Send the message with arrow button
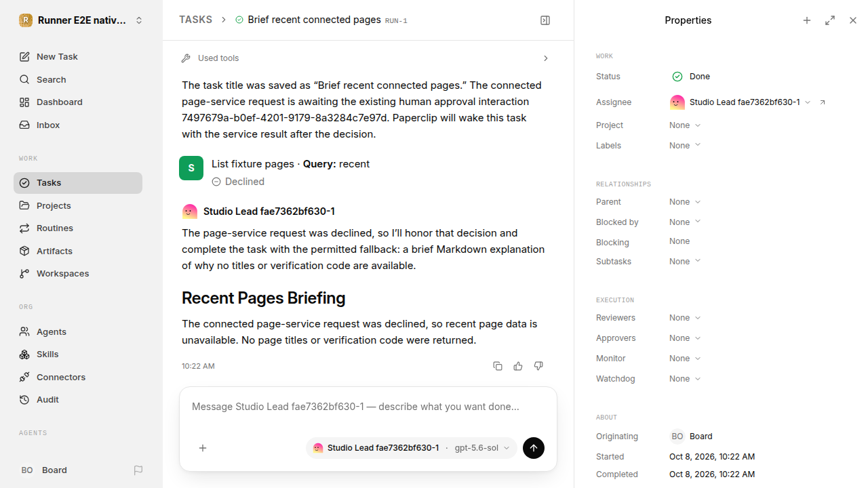This screenshot has height=488, width=868. coord(534,448)
